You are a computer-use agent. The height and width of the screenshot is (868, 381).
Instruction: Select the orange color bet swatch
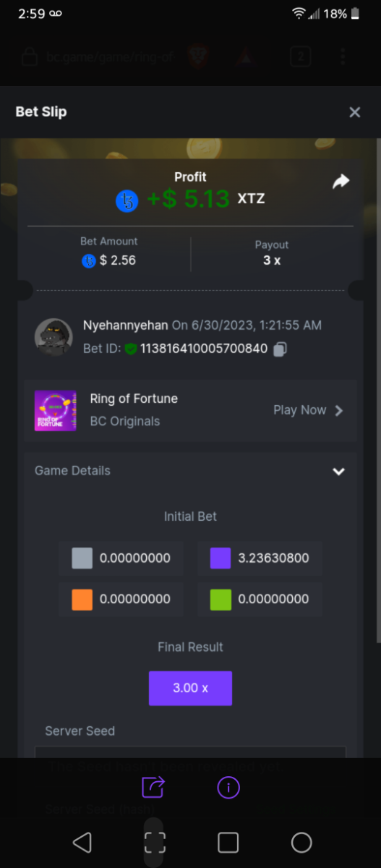pyautogui.click(x=82, y=600)
